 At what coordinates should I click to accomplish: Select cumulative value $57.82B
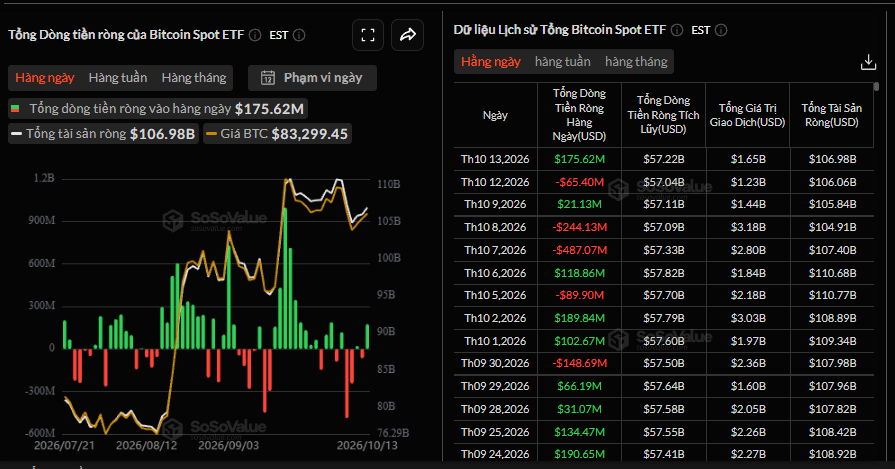coord(663,273)
